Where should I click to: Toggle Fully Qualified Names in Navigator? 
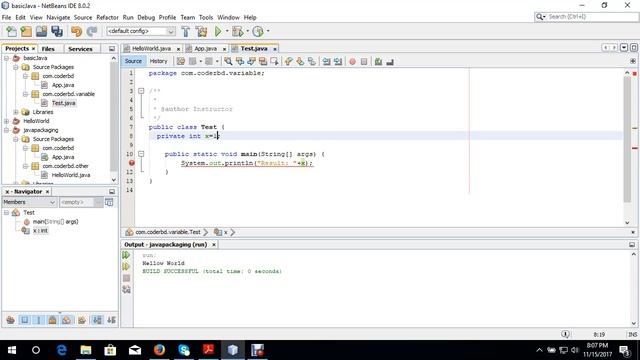[x=82, y=320]
